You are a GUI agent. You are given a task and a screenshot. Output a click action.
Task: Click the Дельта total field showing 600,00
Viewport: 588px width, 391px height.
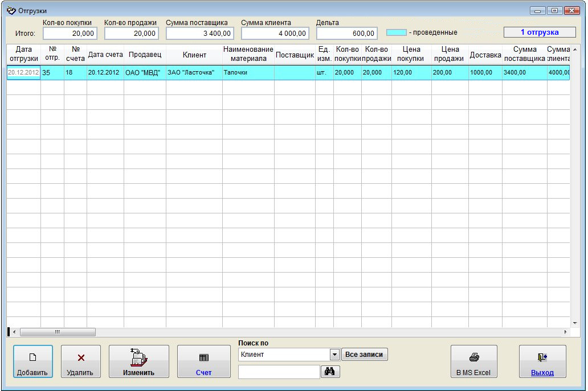click(346, 34)
